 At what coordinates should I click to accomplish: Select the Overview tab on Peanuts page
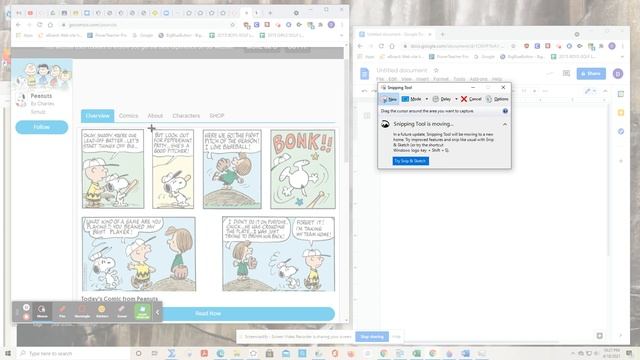98,116
